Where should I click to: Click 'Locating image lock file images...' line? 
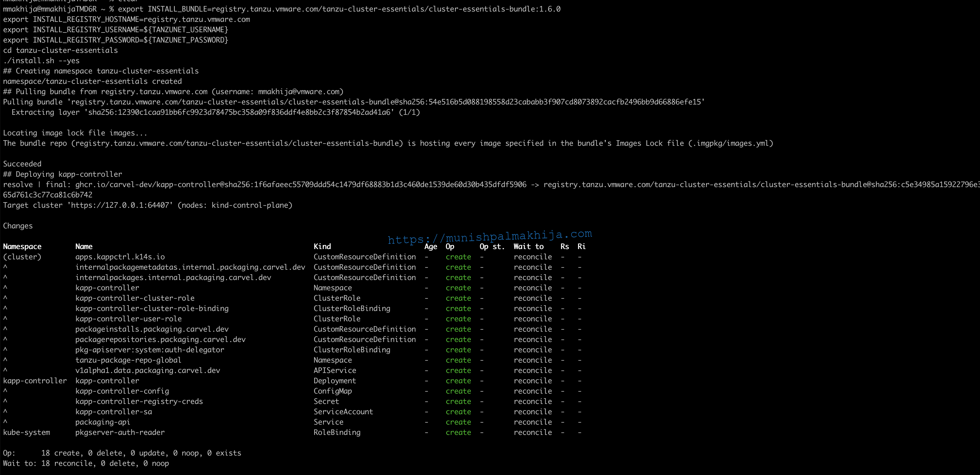pos(75,133)
